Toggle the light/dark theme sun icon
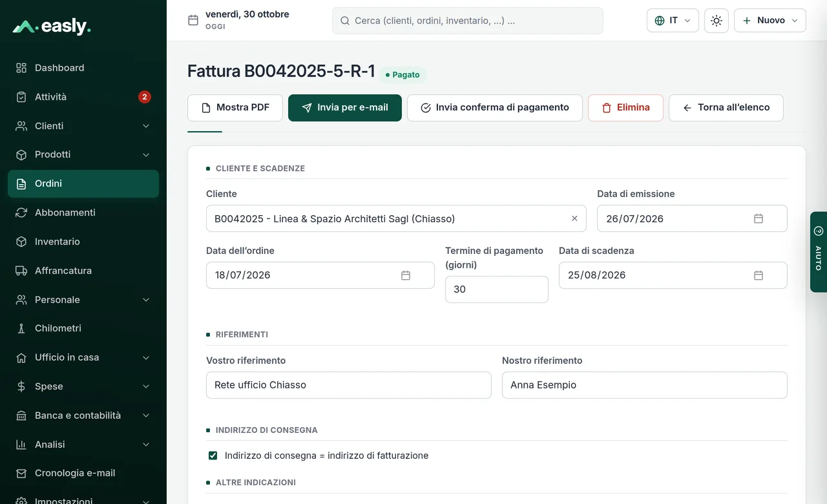The image size is (827, 504). (x=717, y=21)
